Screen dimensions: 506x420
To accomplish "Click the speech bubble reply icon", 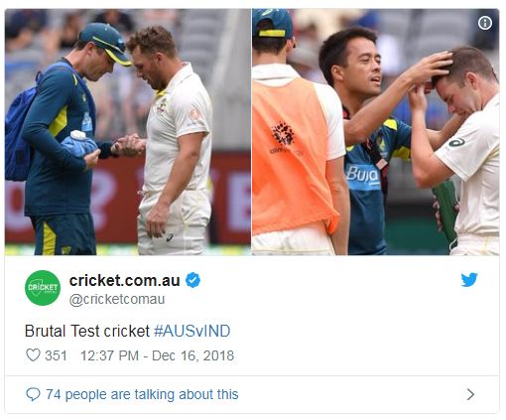I will point(33,394).
